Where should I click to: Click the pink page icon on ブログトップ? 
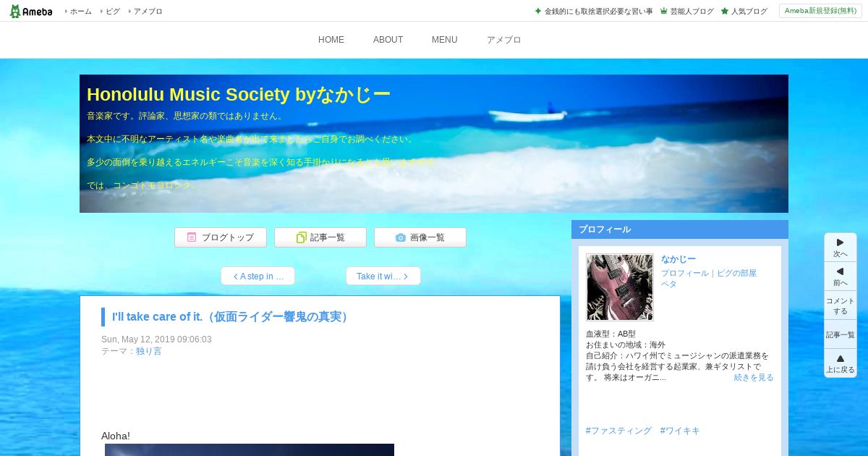(x=192, y=237)
